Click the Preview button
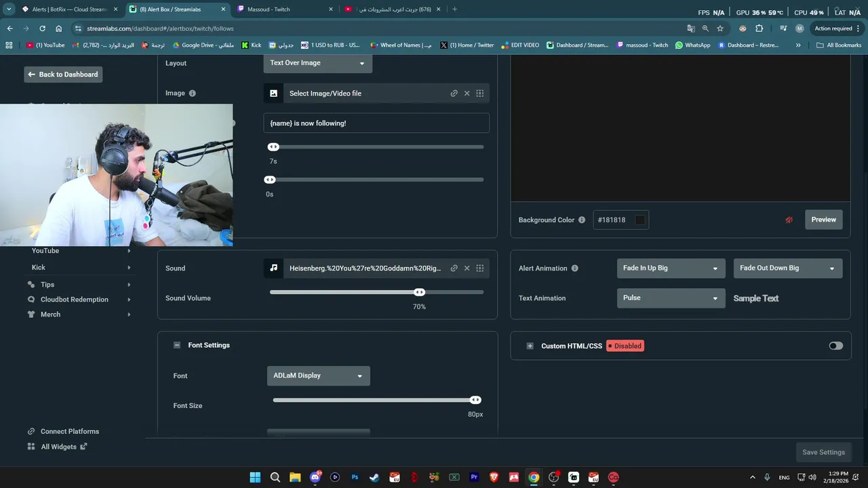The image size is (868, 488). pyautogui.click(x=824, y=220)
